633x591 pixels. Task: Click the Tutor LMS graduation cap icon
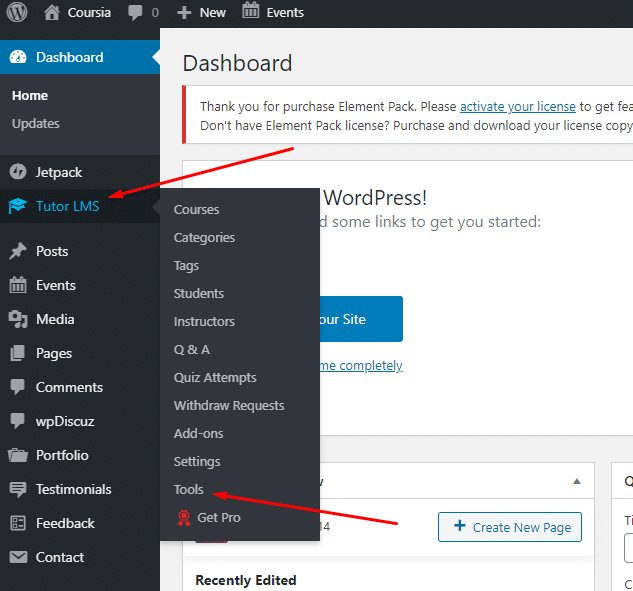coord(18,206)
